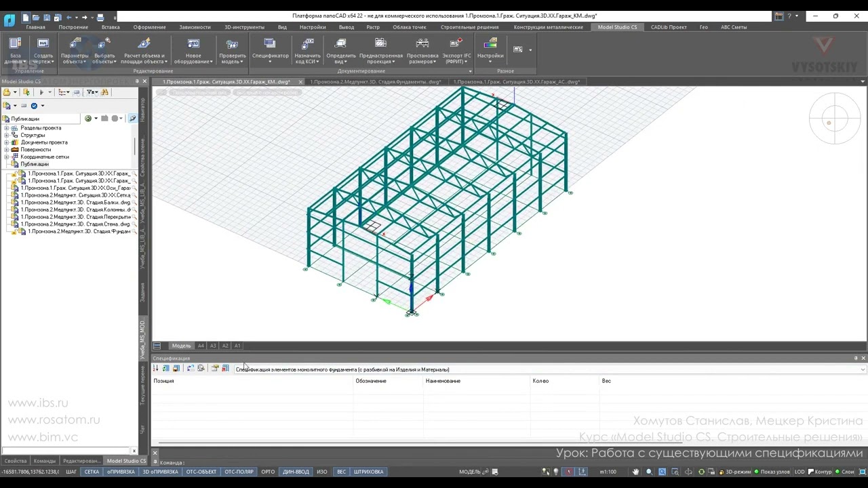868x488 pixels.
Task: Expand the Документы проекта tree node
Action: [7, 142]
